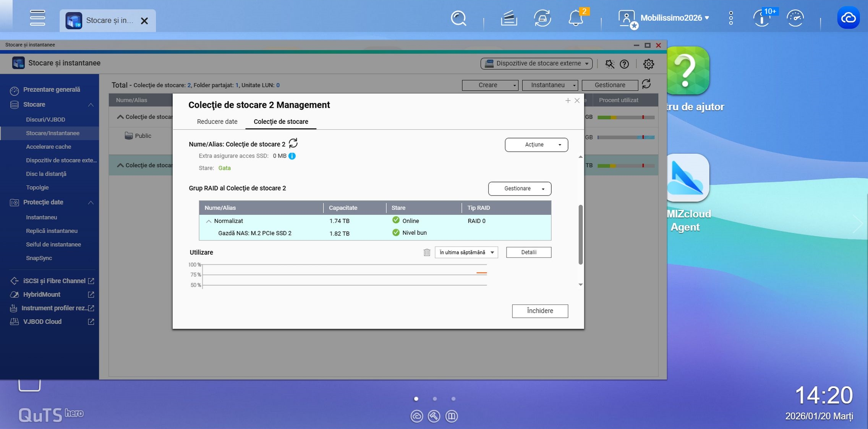Select the Colecție de stocare tab

pyautogui.click(x=281, y=122)
